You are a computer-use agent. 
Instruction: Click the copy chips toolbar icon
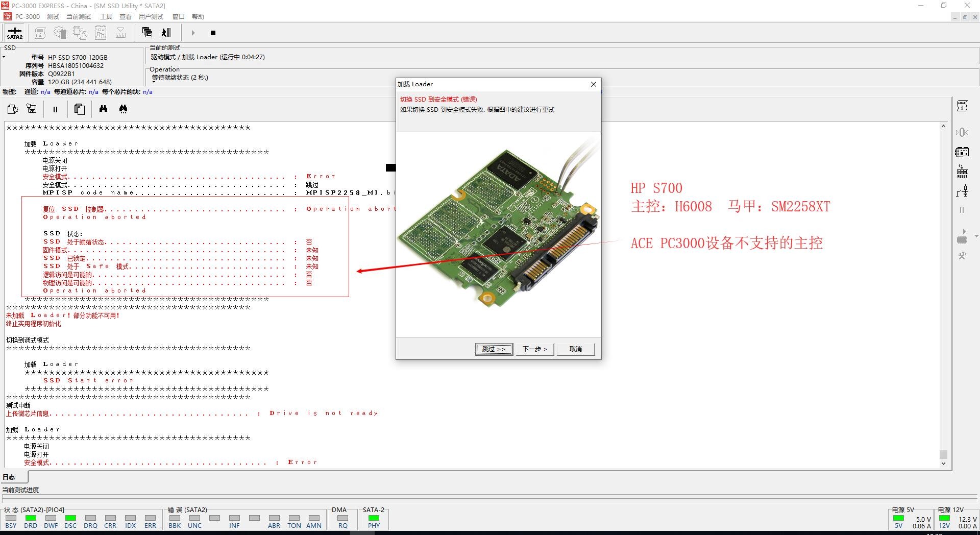(80, 33)
